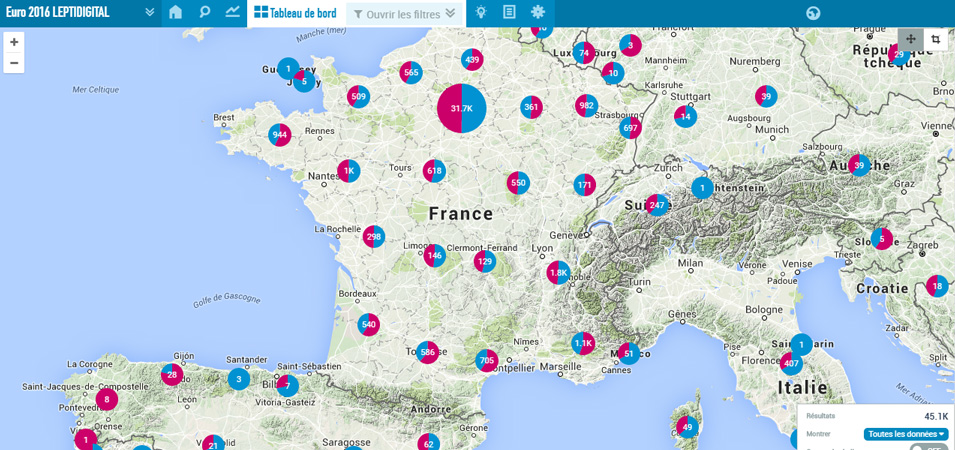This screenshot has width=955, height=450.
Task: Click the 247 cluster in Suisse
Action: tap(657, 205)
